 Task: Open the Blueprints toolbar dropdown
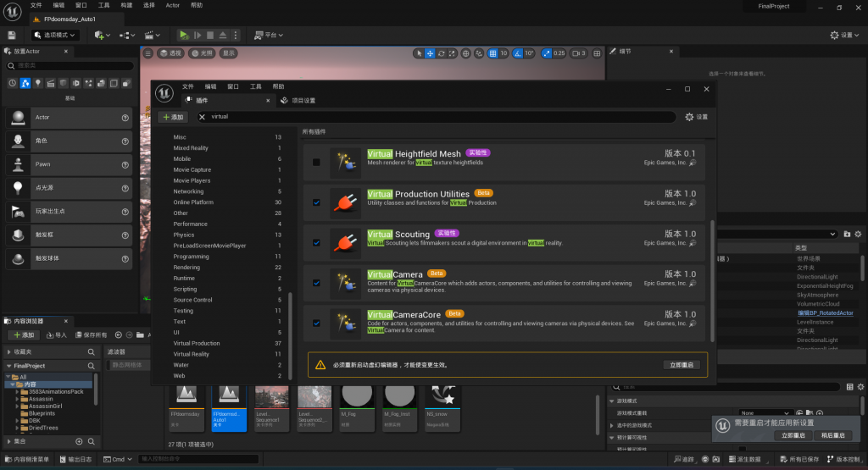click(127, 35)
